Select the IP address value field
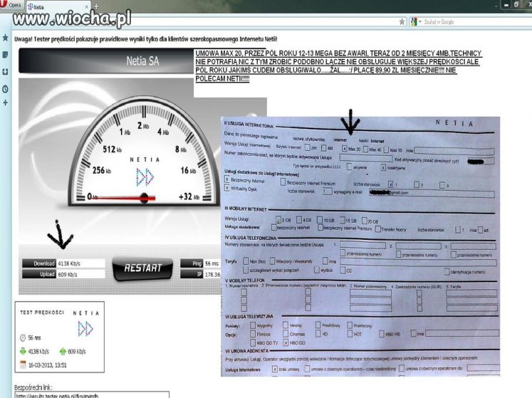 pos(212,274)
